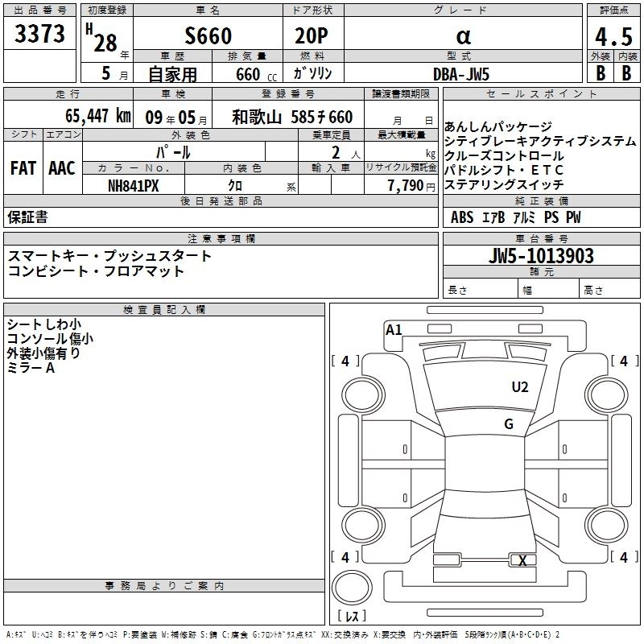Click the セールスポイント header

[x=541, y=94]
